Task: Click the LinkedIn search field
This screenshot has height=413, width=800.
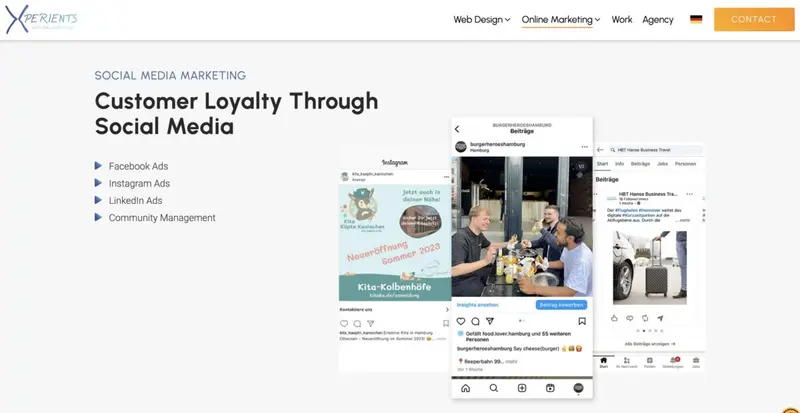Action: point(655,150)
